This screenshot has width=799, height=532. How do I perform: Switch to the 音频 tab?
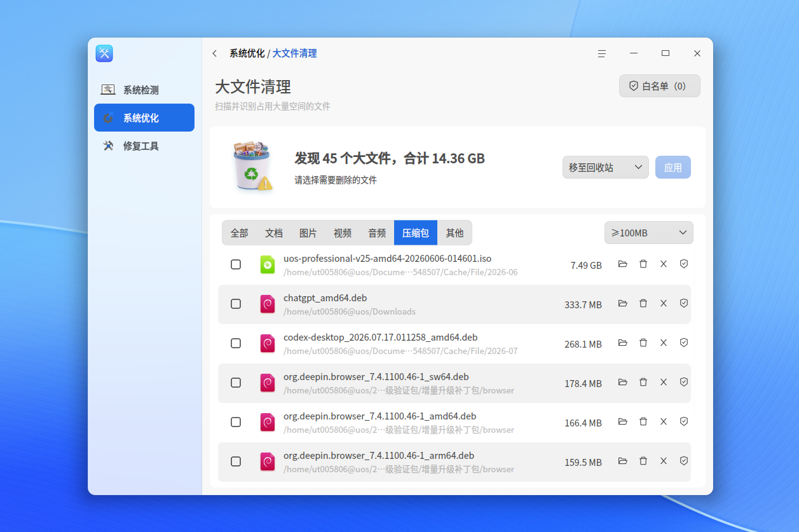[377, 233]
